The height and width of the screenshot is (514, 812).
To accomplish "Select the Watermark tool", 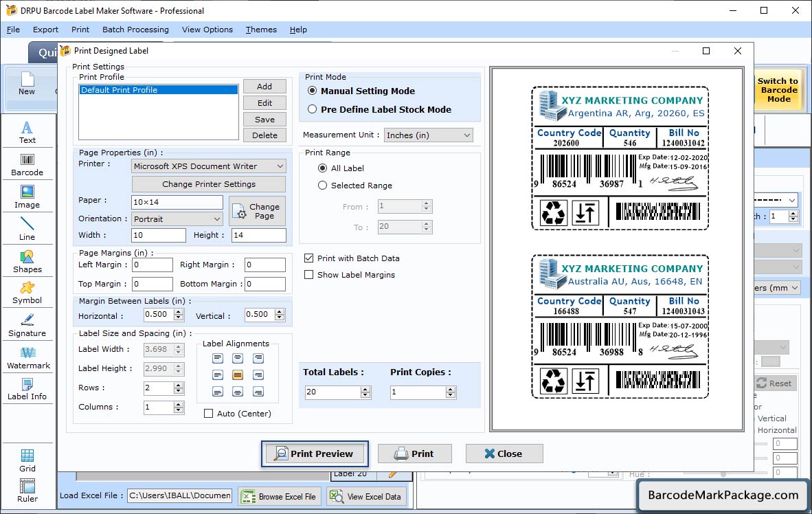I will (28, 357).
